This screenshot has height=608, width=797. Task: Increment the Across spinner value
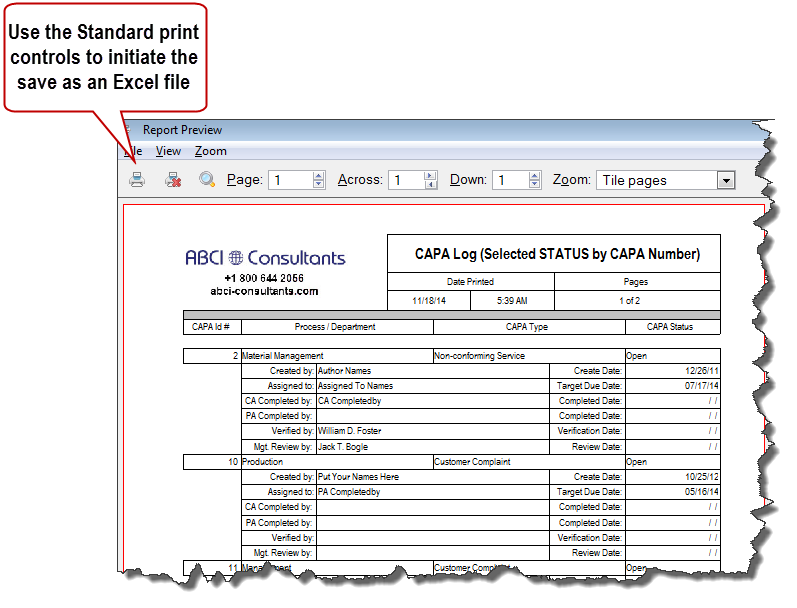(x=431, y=176)
